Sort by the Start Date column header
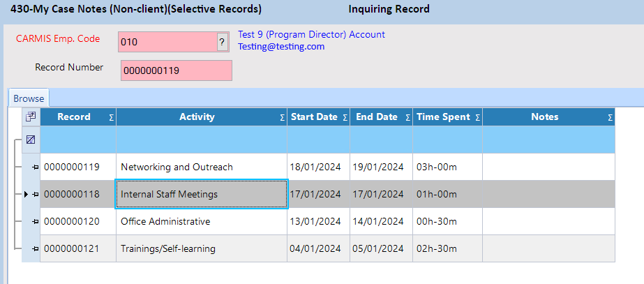This screenshot has height=284, width=644. [313, 117]
